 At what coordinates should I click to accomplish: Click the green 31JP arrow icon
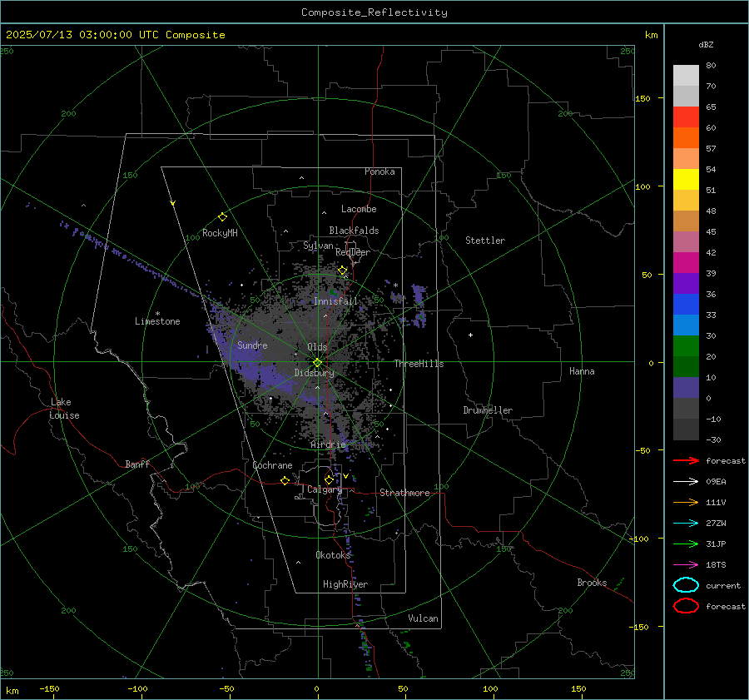pos(686,544)
